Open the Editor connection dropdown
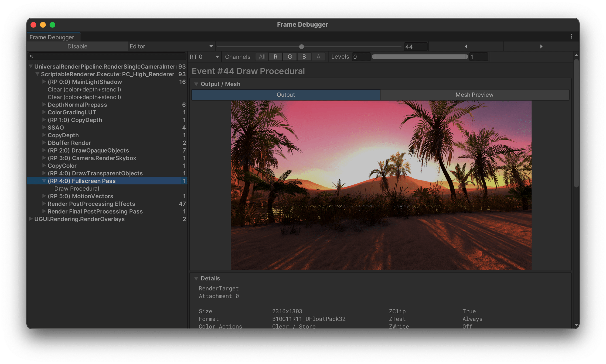This screenshot has width=606, height=364. click(x=171, y=46)
